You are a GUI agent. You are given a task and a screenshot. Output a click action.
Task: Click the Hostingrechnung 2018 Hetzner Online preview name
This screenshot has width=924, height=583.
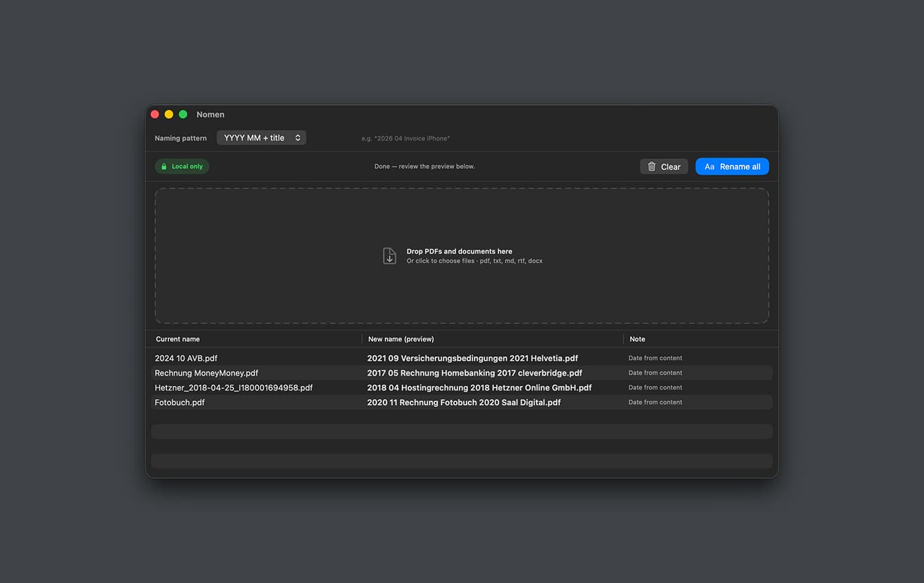(479, 388)
